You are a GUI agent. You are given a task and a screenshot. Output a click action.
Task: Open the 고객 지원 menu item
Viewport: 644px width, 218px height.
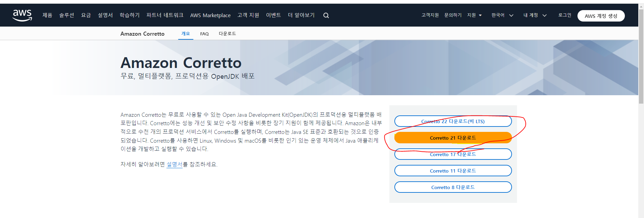pyautogui.click(x=248, y=15)
